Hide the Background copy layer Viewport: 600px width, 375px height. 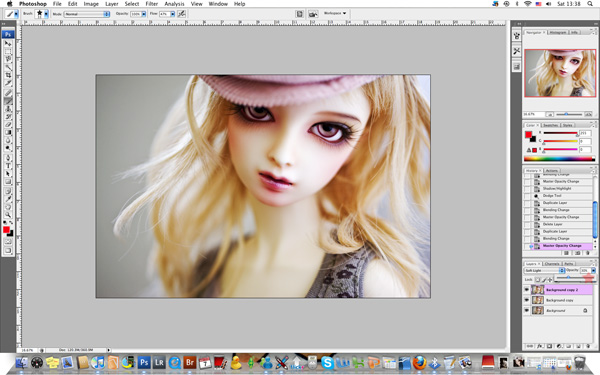click(x=527, y=300)
